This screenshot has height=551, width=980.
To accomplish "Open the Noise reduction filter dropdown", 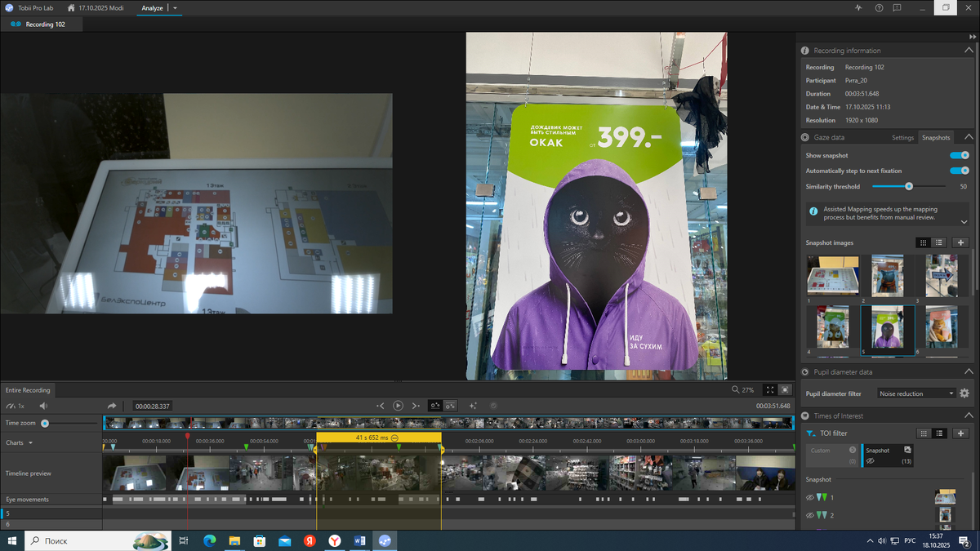I will pos(915,393).
